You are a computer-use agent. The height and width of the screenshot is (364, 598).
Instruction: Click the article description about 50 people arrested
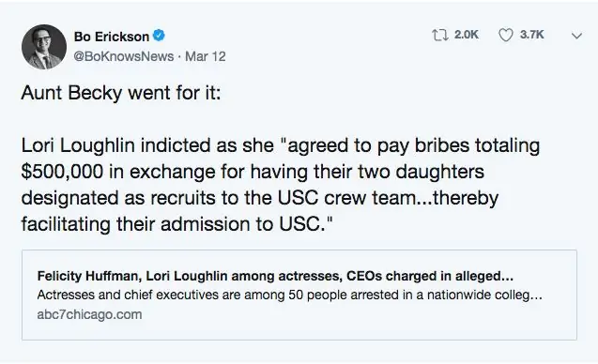pyautogui.click(x=289, y=295)
